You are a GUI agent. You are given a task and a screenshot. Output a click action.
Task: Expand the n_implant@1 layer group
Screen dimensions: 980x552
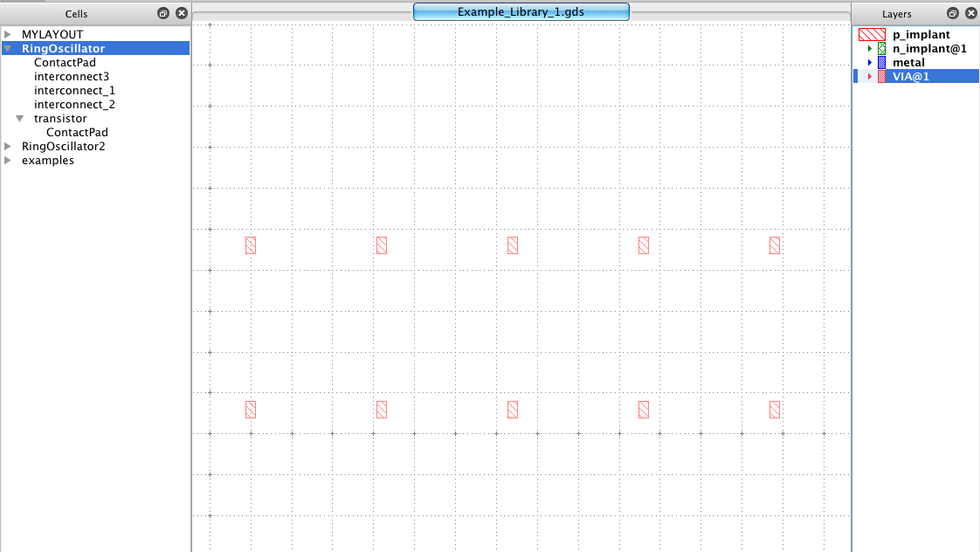click(x=869, y=49)
